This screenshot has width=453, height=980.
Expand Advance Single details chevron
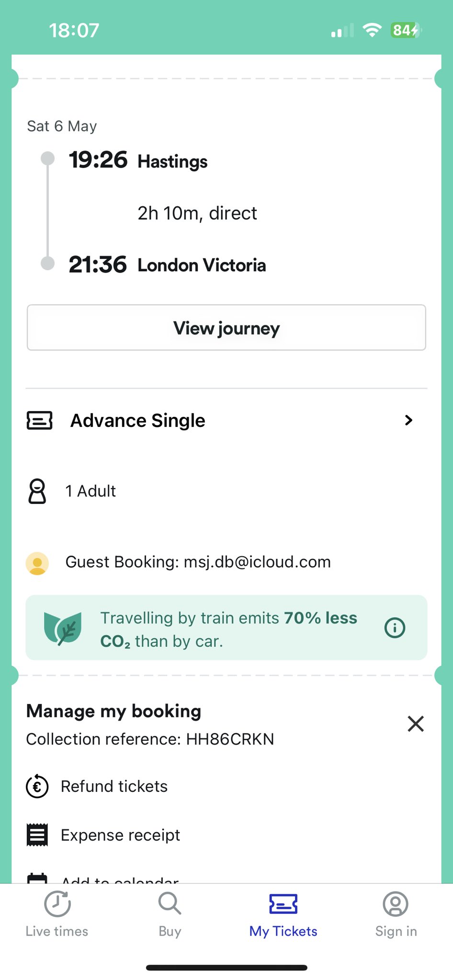click(408, 421)
